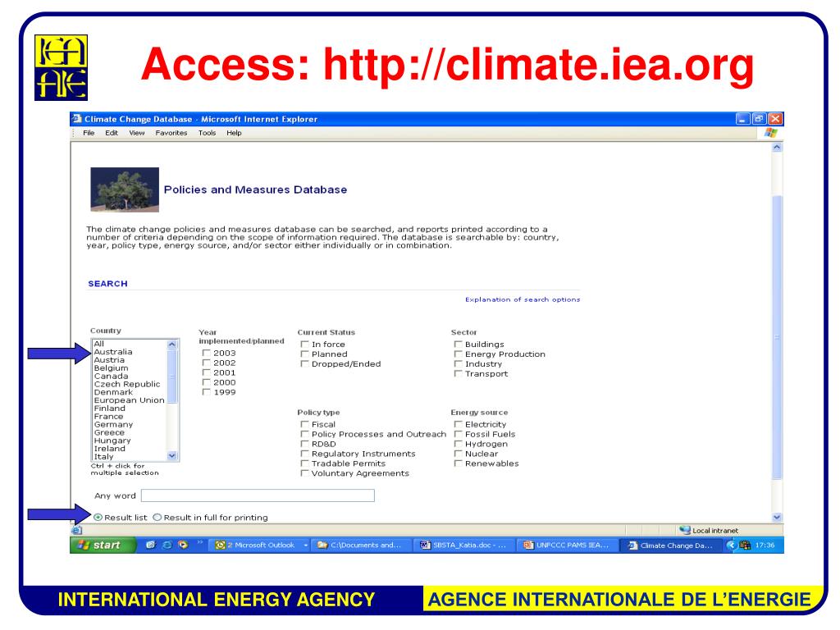Viewport: 840px width, 630px height.
Task: Launch Internet Explorer from the quick launch bar
Action: pyautogui.click(x=167, y=545)
